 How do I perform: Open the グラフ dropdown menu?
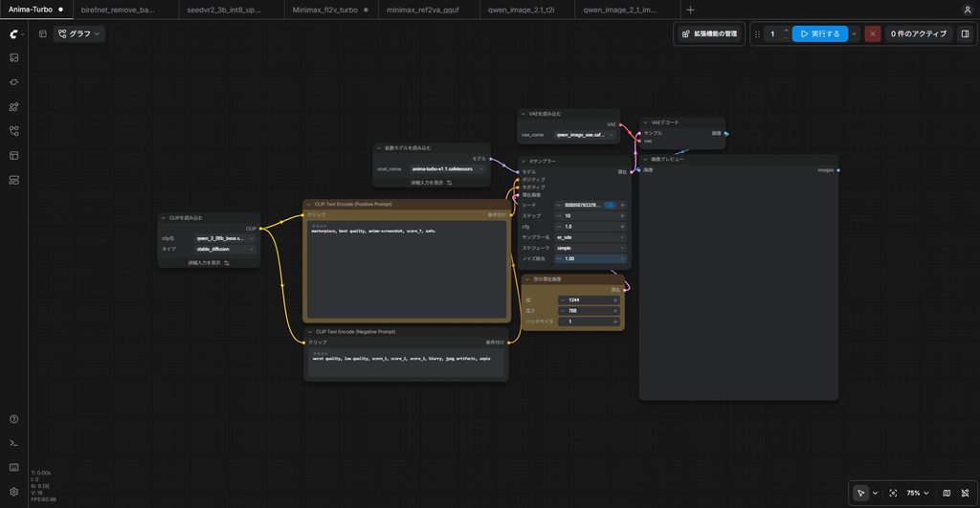tap(79, 33)
